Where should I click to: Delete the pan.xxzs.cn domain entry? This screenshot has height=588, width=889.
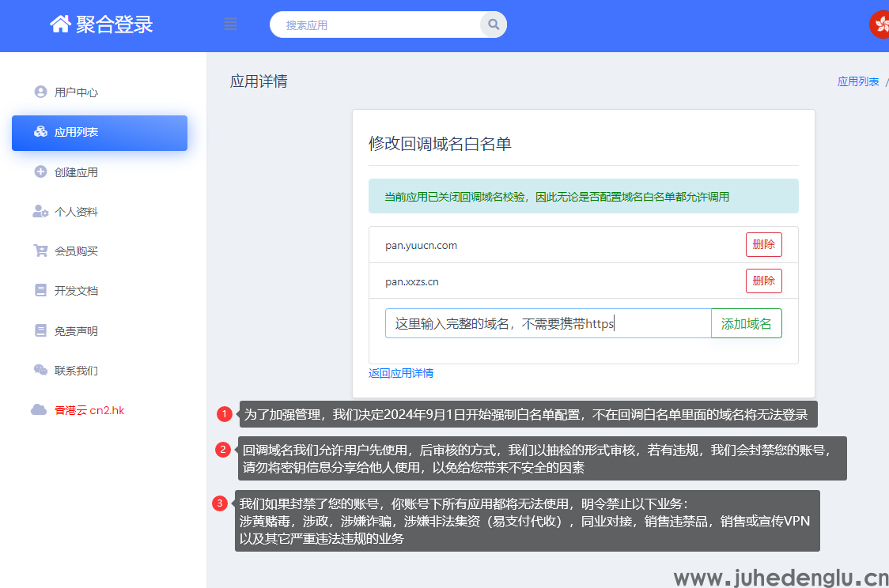point(762,281)
